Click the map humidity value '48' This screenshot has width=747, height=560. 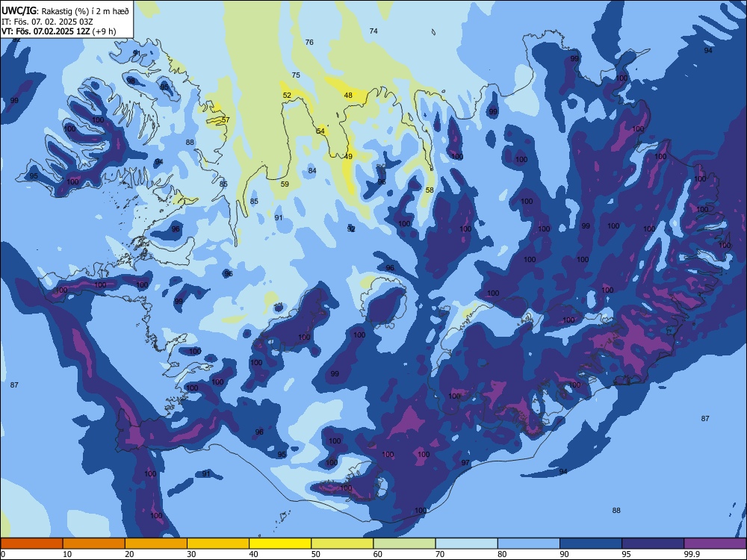(348, 96)
